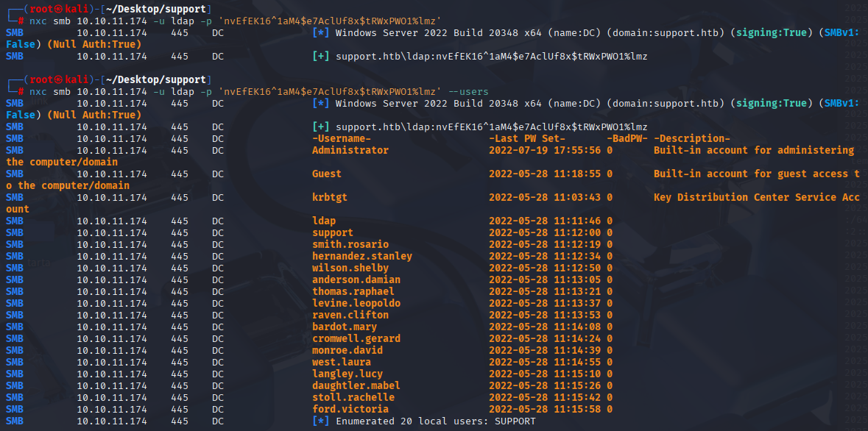Click 'Key Distribution Center Service Acc' description
The image size is (868, 431).
[x=757, y=198]
